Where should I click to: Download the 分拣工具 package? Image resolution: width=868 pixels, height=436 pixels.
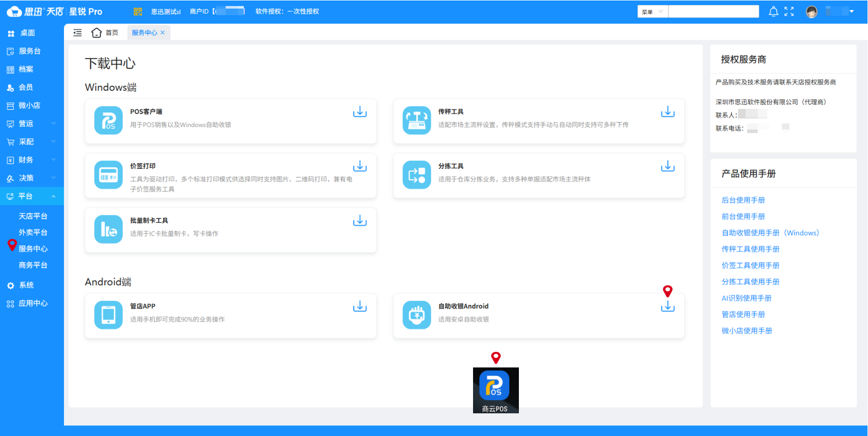coord(667,166)
